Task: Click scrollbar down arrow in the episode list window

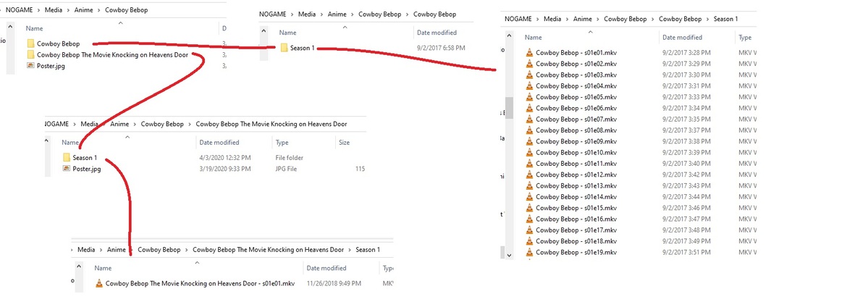Action: click(x=509, y=254)
